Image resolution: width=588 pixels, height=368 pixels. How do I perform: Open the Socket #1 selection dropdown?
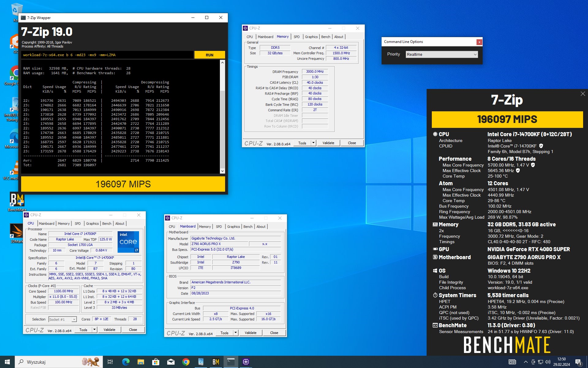(62, 319)
